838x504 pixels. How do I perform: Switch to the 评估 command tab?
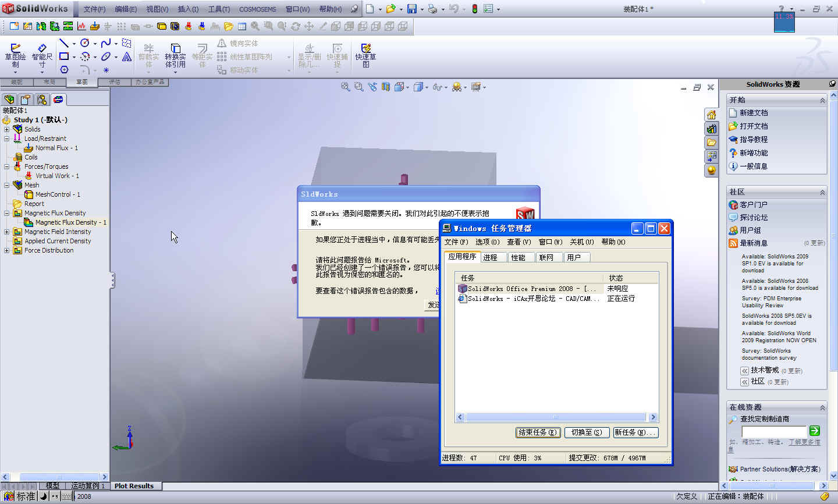click(115, 82)
